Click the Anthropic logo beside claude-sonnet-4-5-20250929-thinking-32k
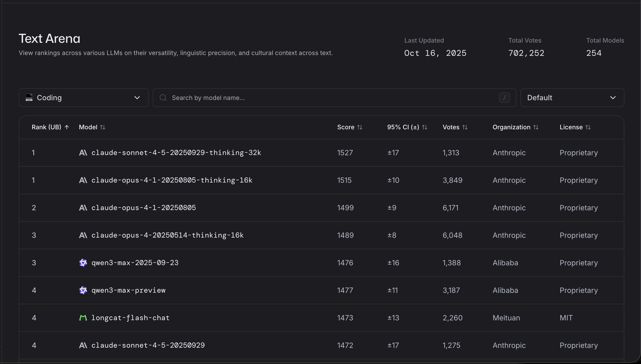 [83, 153]
